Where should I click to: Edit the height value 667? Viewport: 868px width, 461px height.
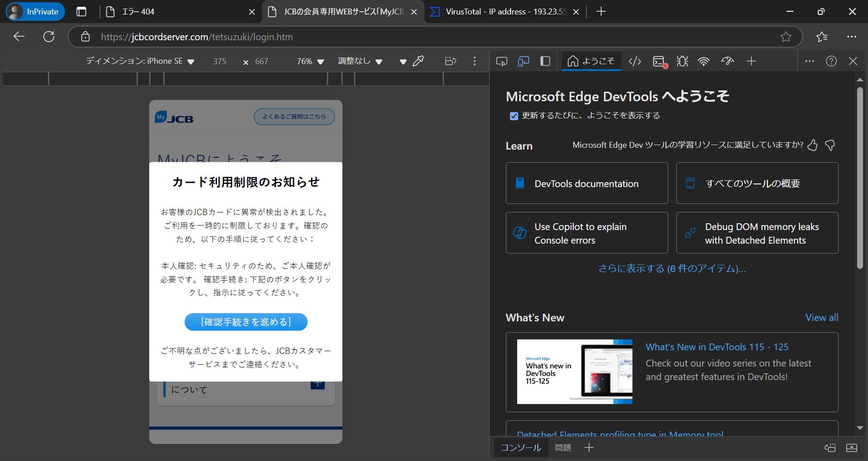tap(261, 61)
